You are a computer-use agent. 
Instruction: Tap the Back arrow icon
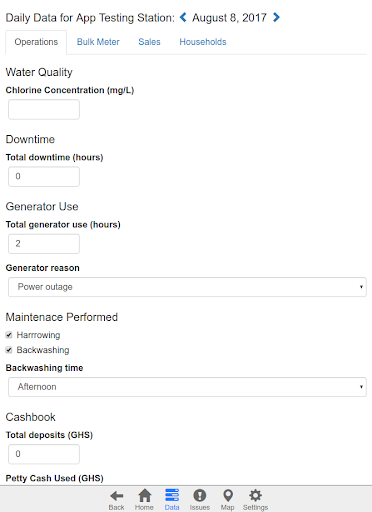[x=116, y=496]
